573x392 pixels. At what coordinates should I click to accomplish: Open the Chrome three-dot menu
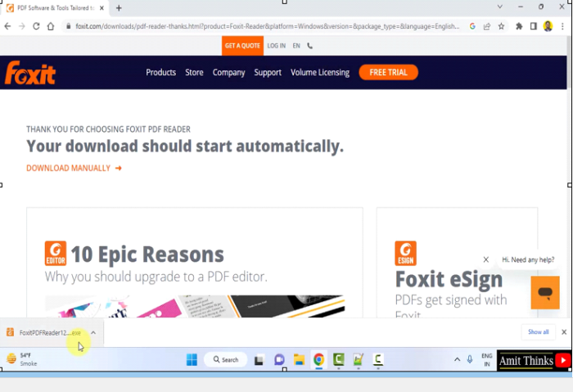point(563,26)
